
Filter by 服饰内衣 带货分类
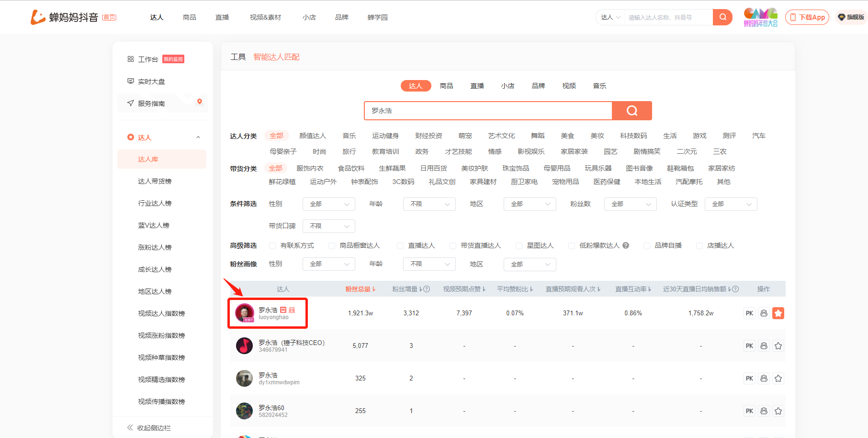(x=310, y=168)
